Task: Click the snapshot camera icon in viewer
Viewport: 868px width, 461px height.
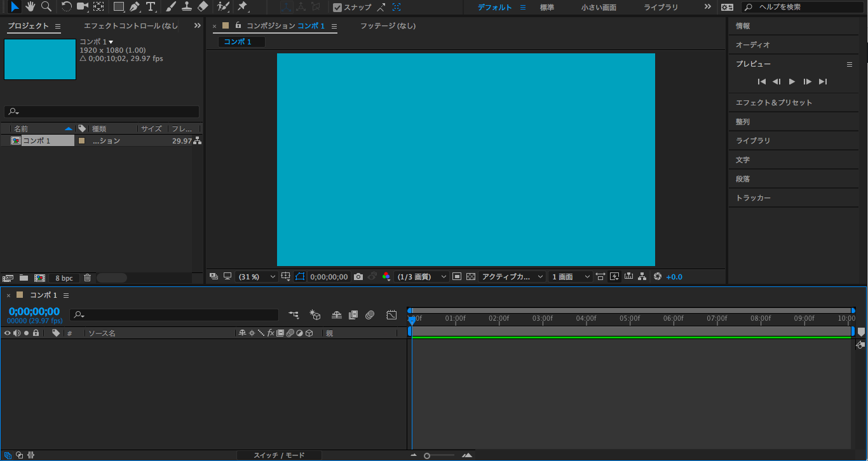Action: [358, 277]
